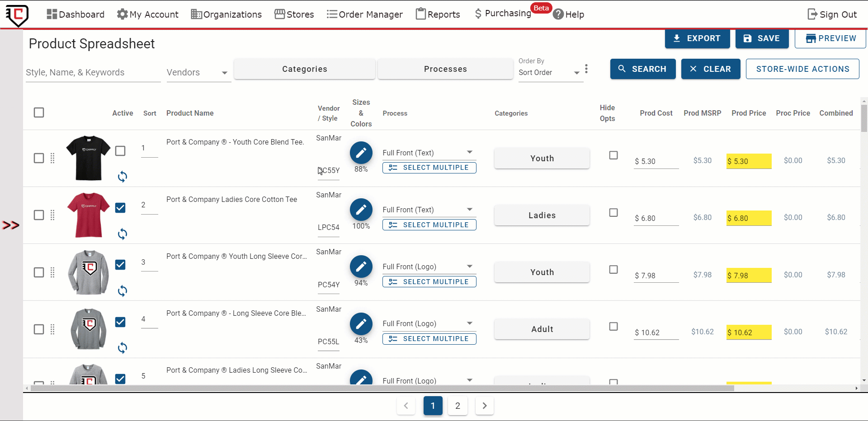Grab the drag handle for row 3

pos(52,272)
